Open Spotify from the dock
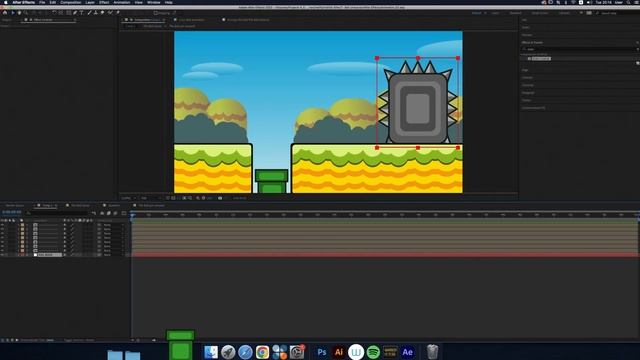The image size is (640, 360). coord(373,352)
